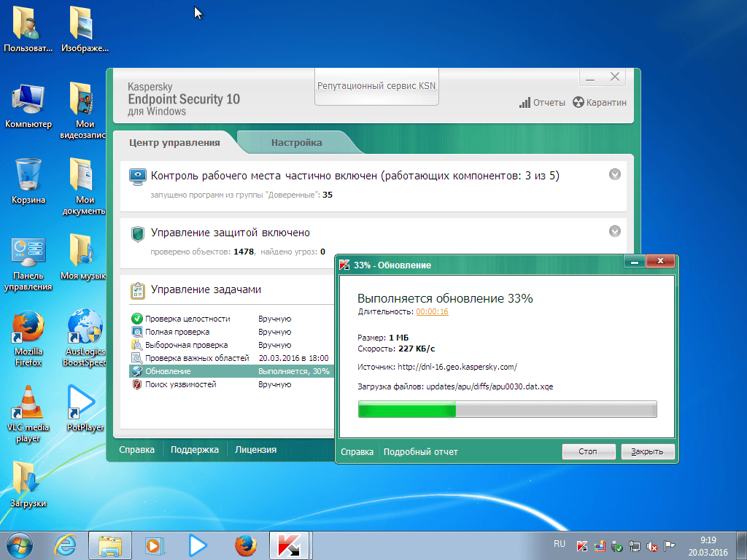Click Windows Media Player taskbar icon
747x560 pixels.
[x=153, y=545]
